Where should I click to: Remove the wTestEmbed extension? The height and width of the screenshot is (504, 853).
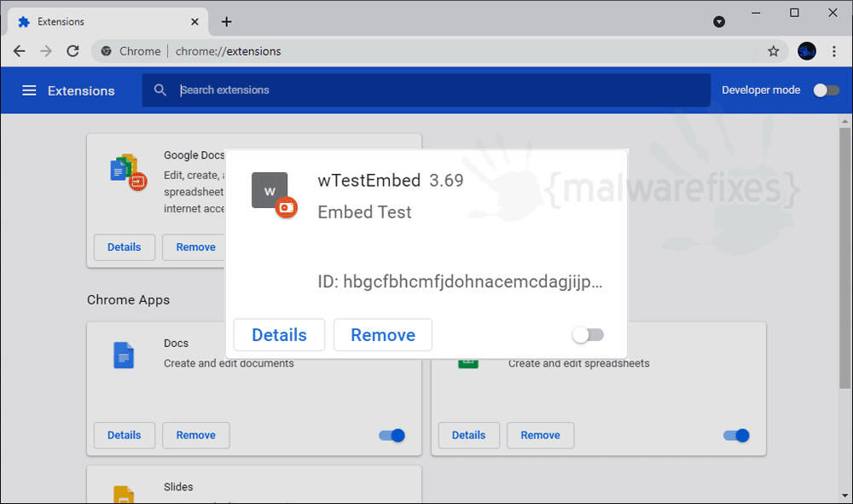[383, 335]
